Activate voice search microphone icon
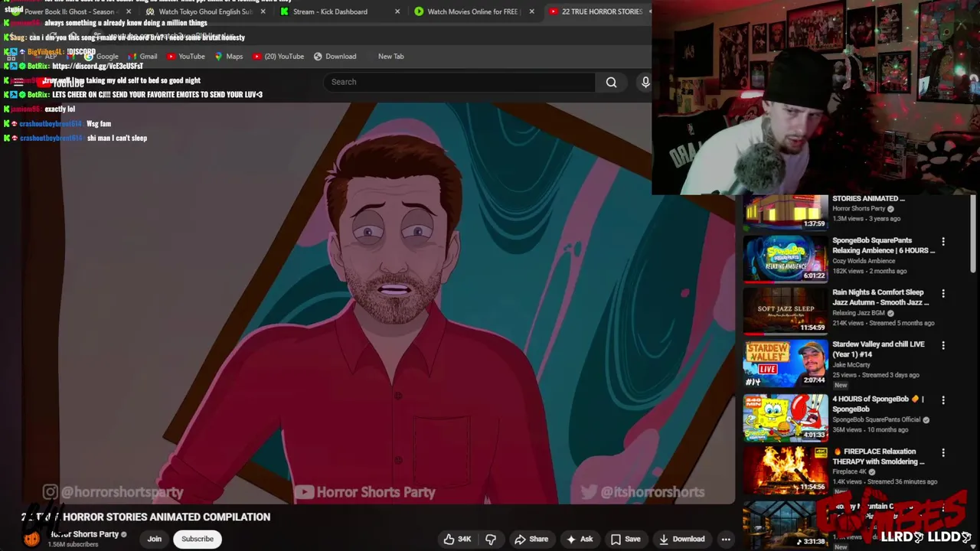This screenshot has width=980, height=551. pyautogui.click(x=645, y=82)
